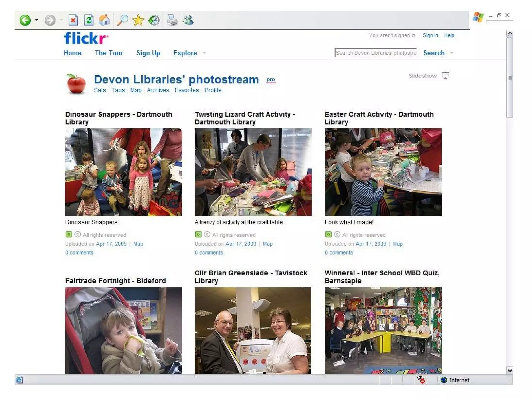Click the Refresh page icon

(x=89, y=20)
